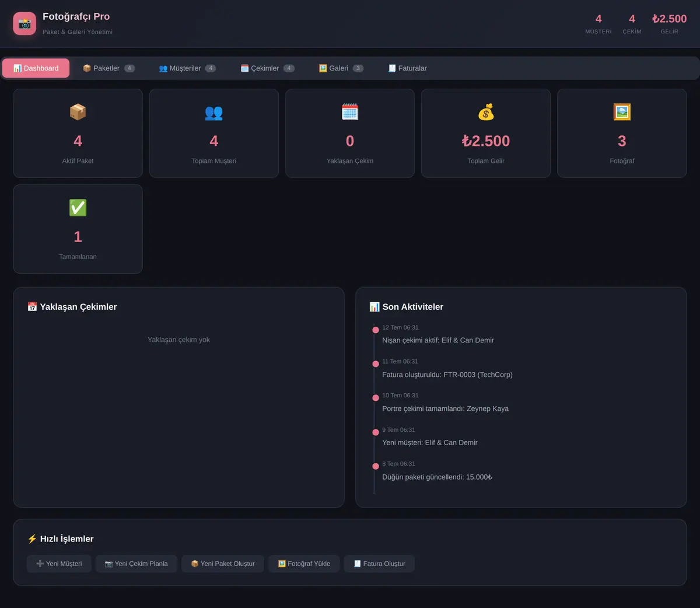Click the Fotoğrafçı Pro camera logo

pos(24,24)
